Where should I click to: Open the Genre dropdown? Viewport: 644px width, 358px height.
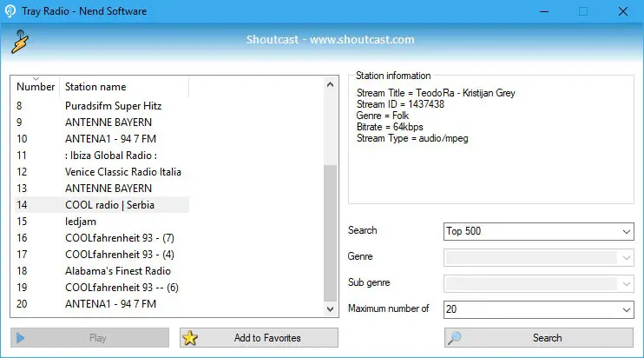pos(538,258)
